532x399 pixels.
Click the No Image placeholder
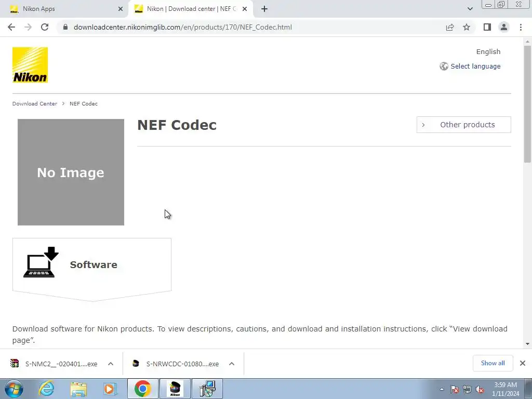[x=71, y=172]
